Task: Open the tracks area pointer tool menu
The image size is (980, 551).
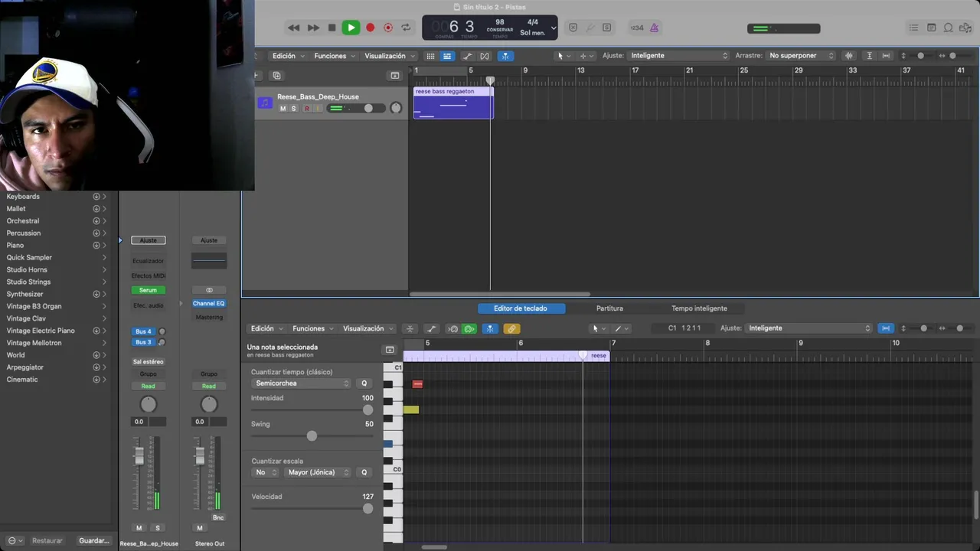Action: (x=563, y=56)
